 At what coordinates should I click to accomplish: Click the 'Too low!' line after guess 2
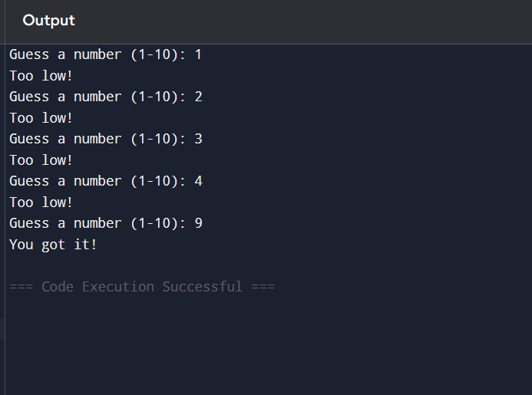(x=41, y=118)
